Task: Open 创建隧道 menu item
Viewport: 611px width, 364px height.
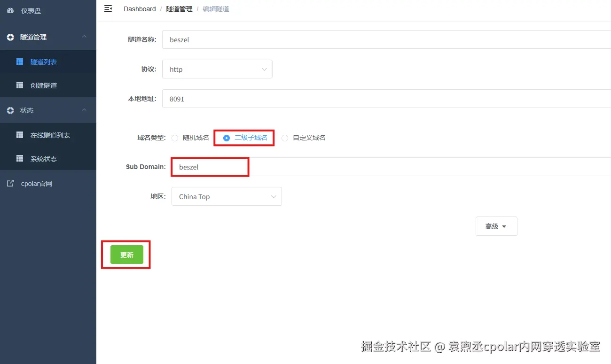Action: tap(48, 85)
